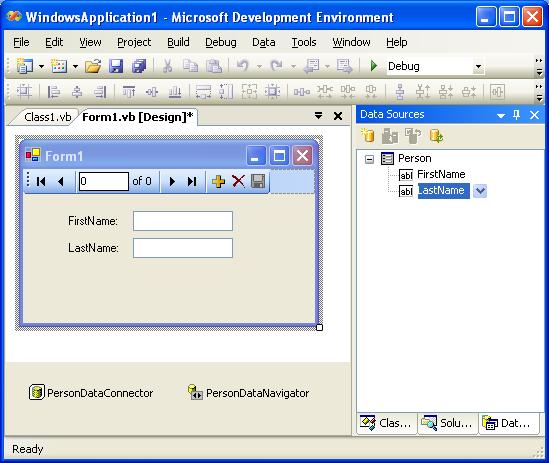Click the Align Centers layout icon

click(x=77, y=92)
